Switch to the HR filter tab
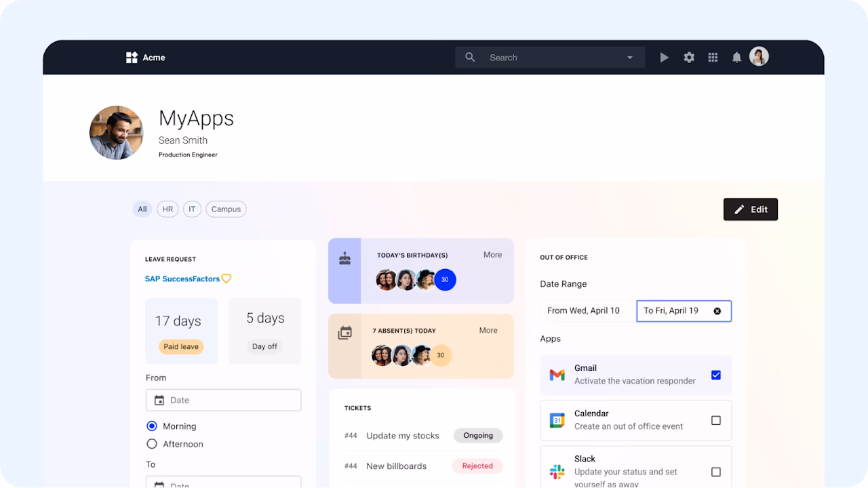 [167, 209]
